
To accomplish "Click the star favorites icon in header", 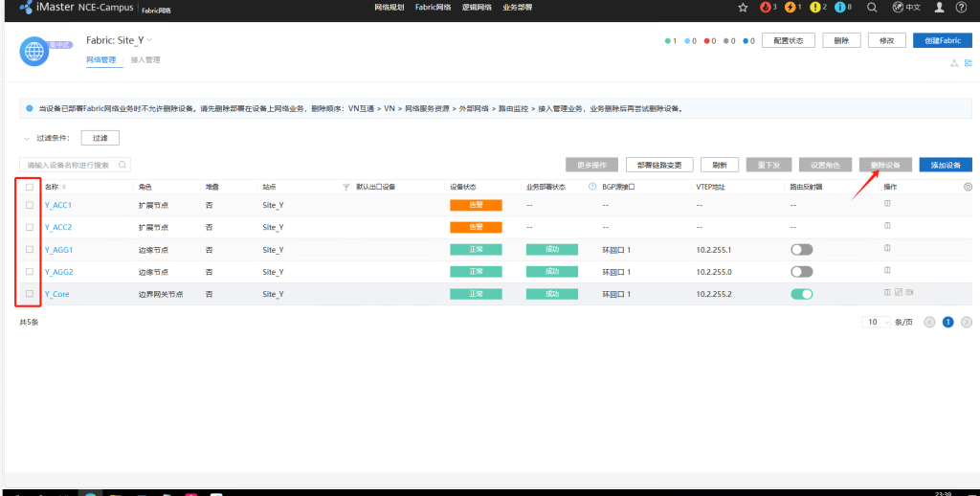I will [x=743, y=8].
